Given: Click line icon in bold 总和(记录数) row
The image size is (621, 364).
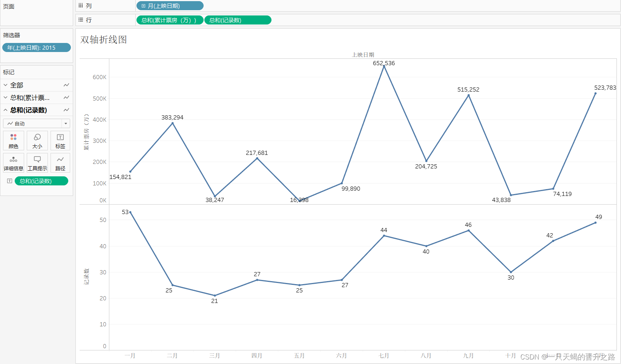Looking at the screenshot, I should [x=66, y=110].
